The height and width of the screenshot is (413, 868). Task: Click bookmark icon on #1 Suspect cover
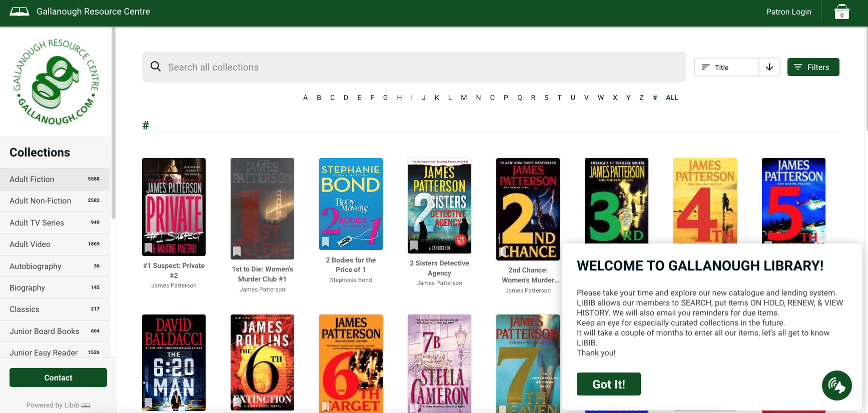pos(149,247)
